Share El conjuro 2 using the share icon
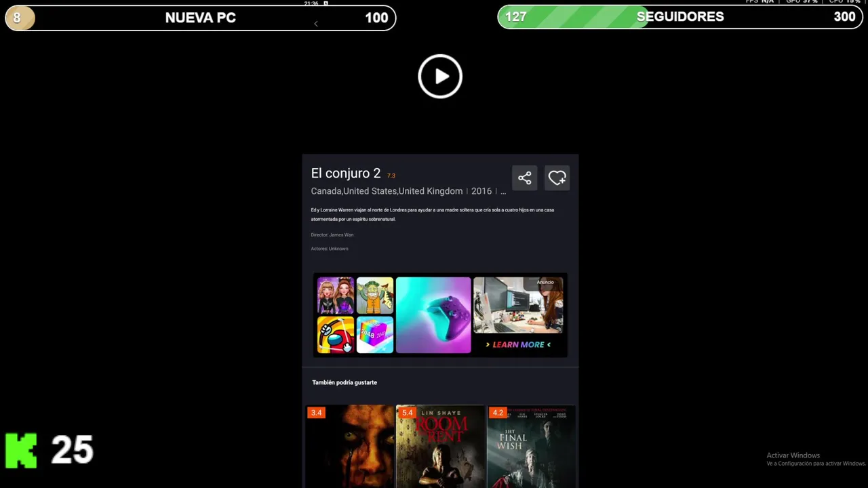This screenshot has width=868, height=488. [524, 178]
